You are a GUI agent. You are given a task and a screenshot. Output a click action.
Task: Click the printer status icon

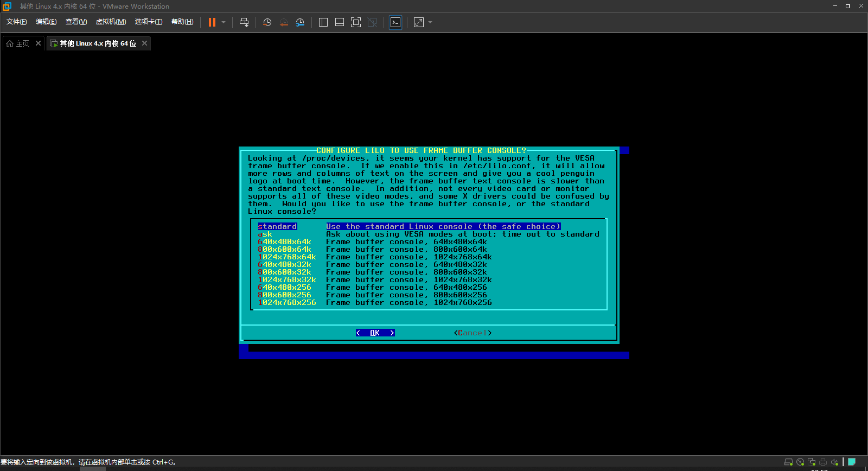point(823,462)
